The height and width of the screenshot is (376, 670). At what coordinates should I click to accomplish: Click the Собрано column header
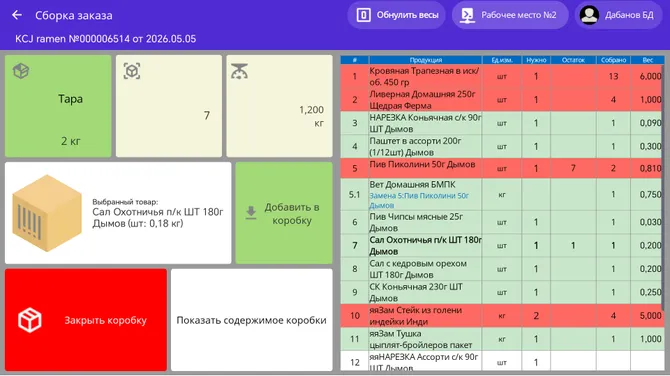pyautogui.click(x=613, y=60)
